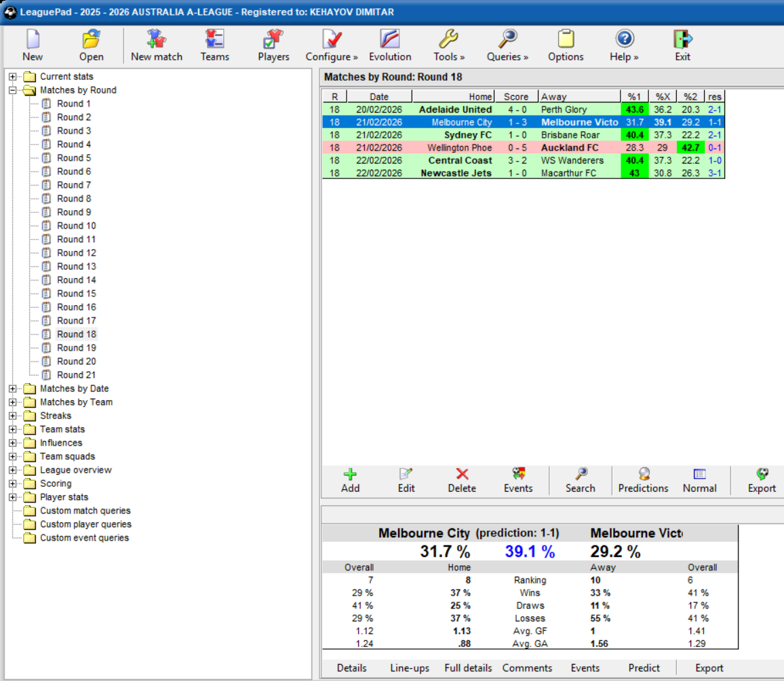Open the Options icon on the main toolbar
The image size is (784, 681).
point(566,39)
